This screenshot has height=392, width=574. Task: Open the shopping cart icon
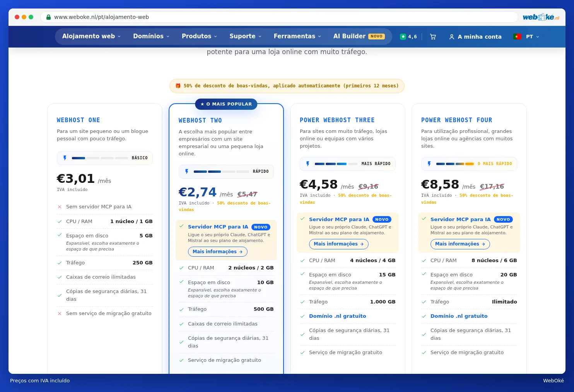433,37
